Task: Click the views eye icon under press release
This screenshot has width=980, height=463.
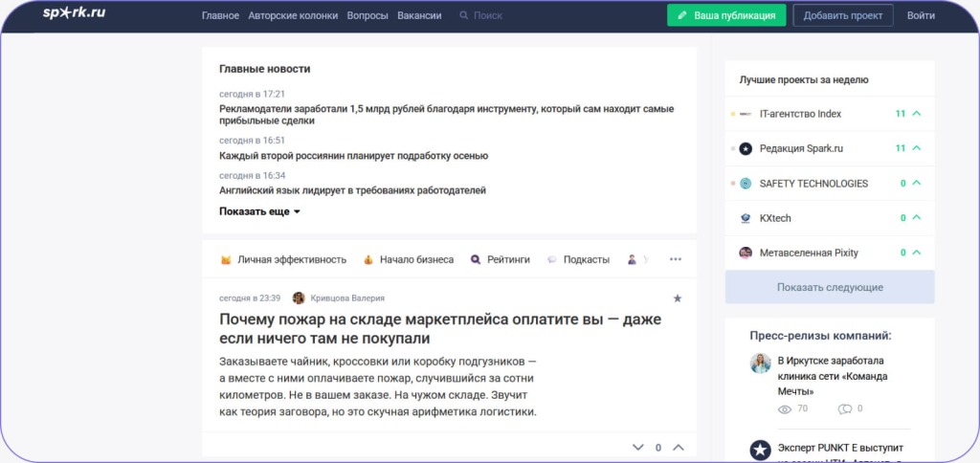Action: (x=785, y=409)
